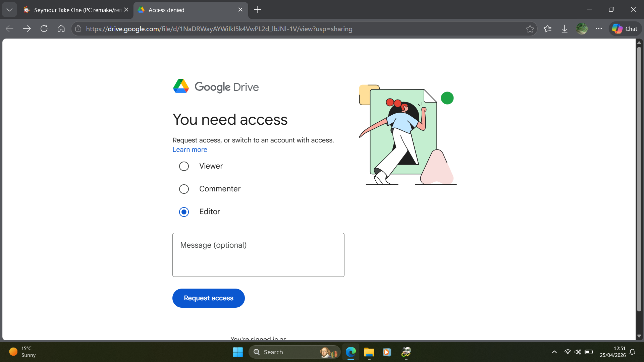Open Wi-Fi network settings icon
This screenshot has height=362, width=644.
(x=568, y=352)
